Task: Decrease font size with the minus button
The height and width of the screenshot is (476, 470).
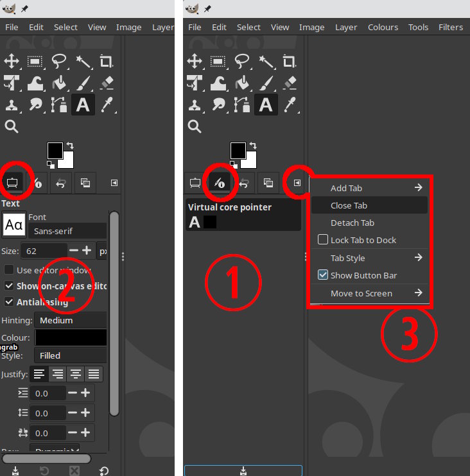Action: click(x=74, y=250)
